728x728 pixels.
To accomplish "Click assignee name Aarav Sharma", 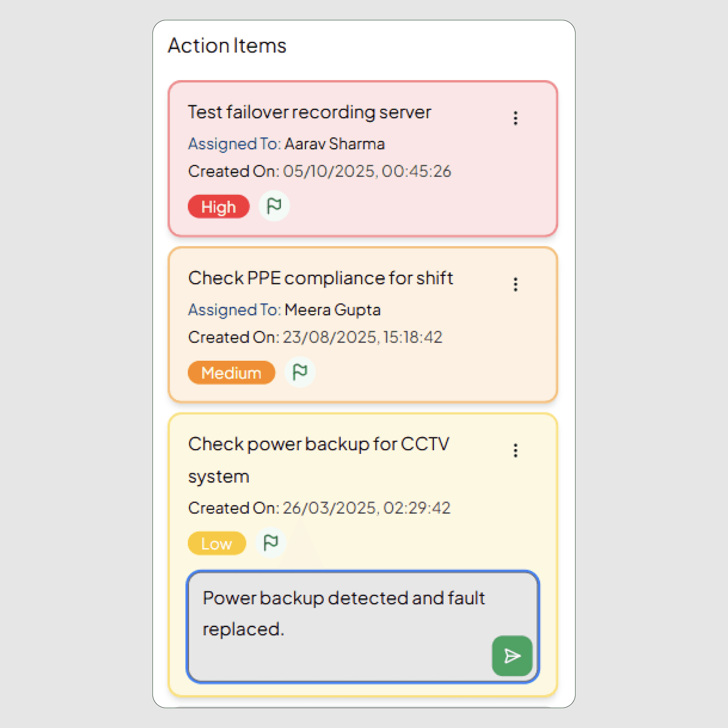I will pyautogui.click(x=334, y=144).
